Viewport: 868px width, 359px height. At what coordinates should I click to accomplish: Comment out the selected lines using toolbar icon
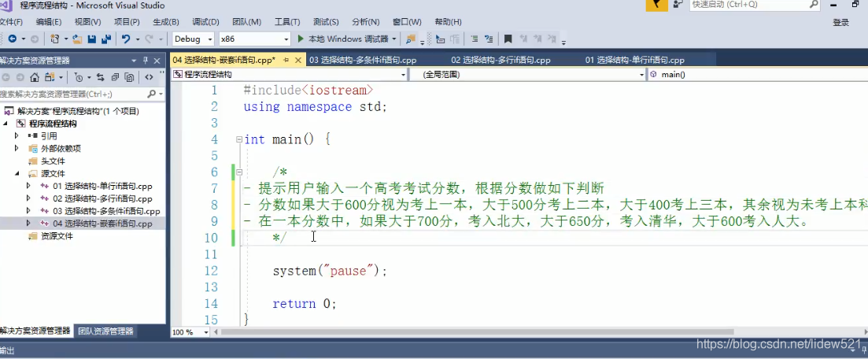click(475, 39)
